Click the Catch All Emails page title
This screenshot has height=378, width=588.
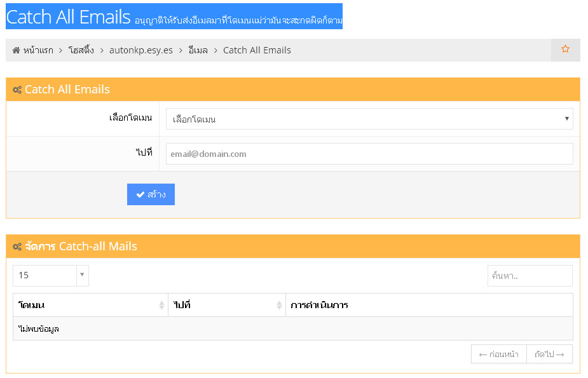(x=68, y=17)
